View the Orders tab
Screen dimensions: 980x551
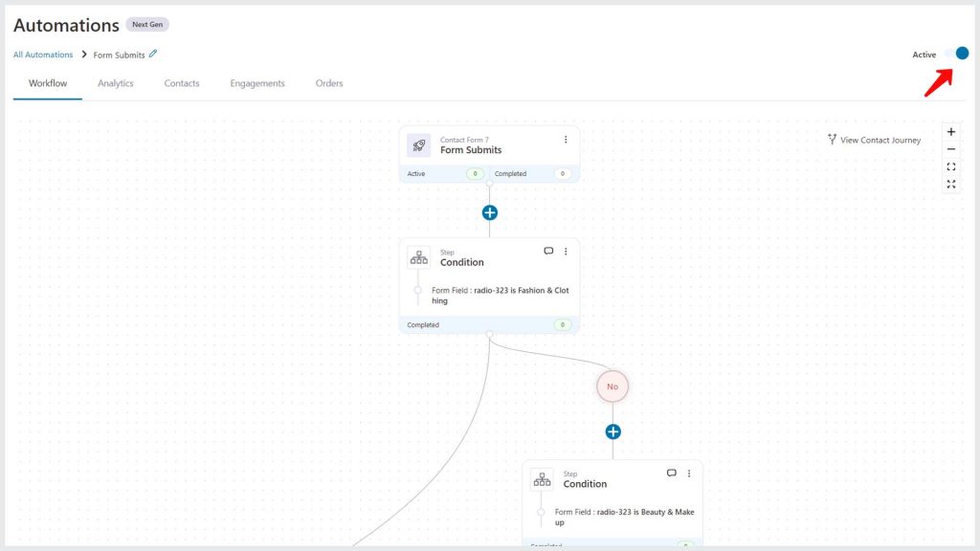(x=329, y=83)
